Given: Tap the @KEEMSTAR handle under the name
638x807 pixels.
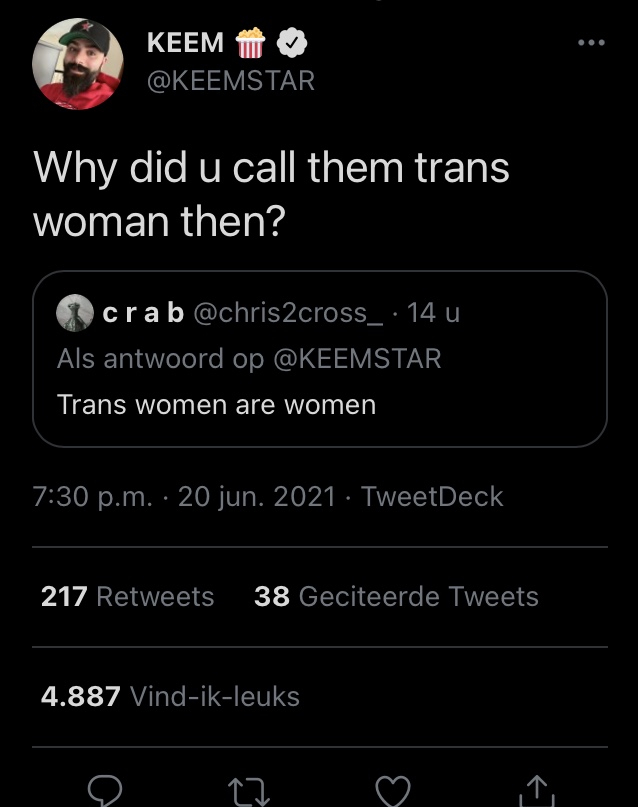Looking at the screenshot, I should point(230,81).
